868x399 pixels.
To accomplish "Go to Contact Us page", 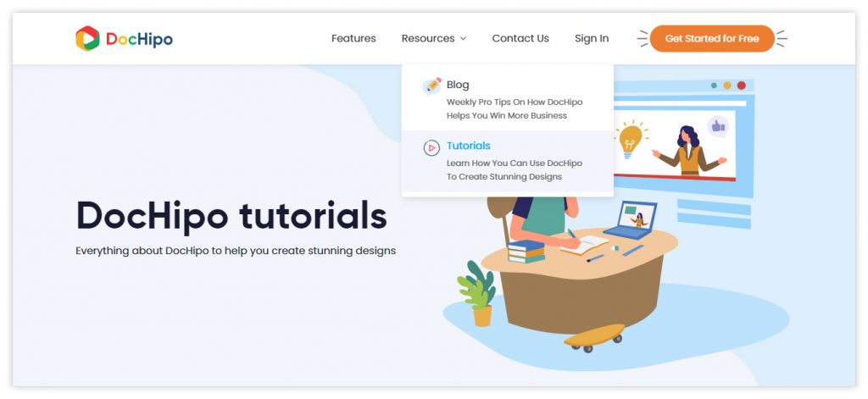I will pyautogui.click(x=520, y=38).
